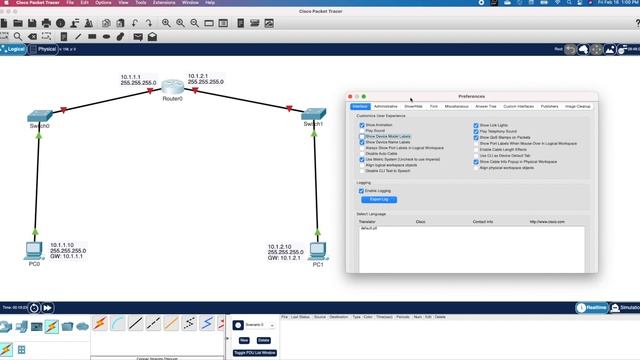640x360 pixels.
Task: Click the Redo arrow in the toolbar
Action: (149, 23)
